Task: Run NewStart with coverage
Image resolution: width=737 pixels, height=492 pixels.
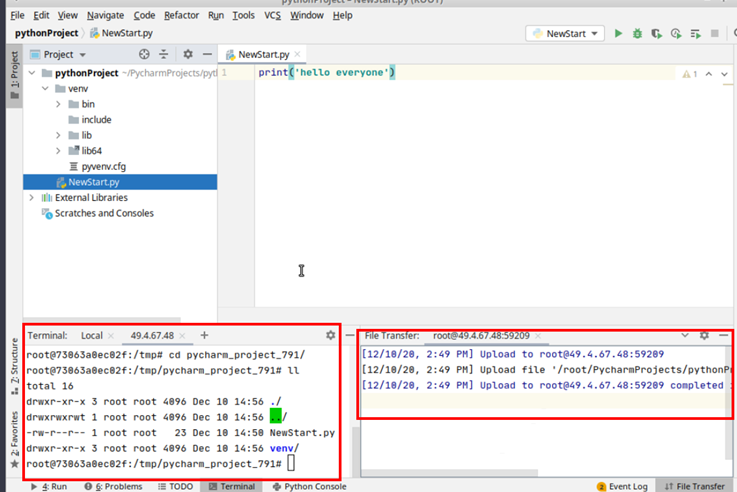Action: 657,33
